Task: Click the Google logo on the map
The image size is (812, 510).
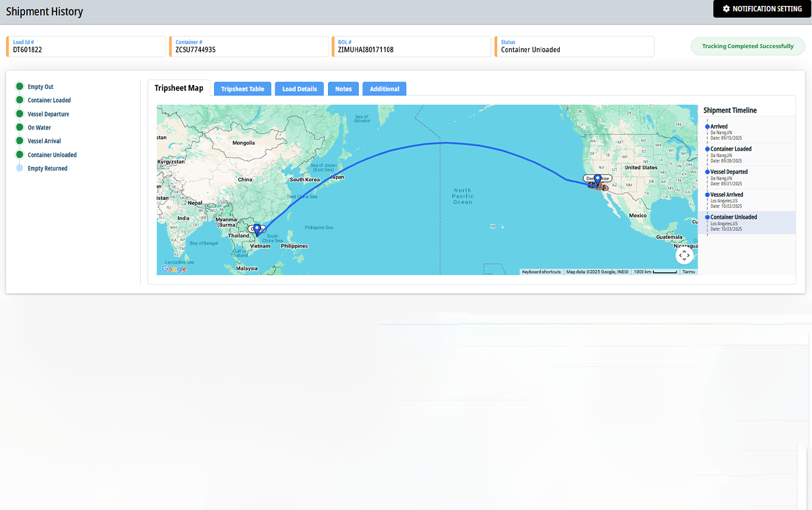Action: (175, 268)
